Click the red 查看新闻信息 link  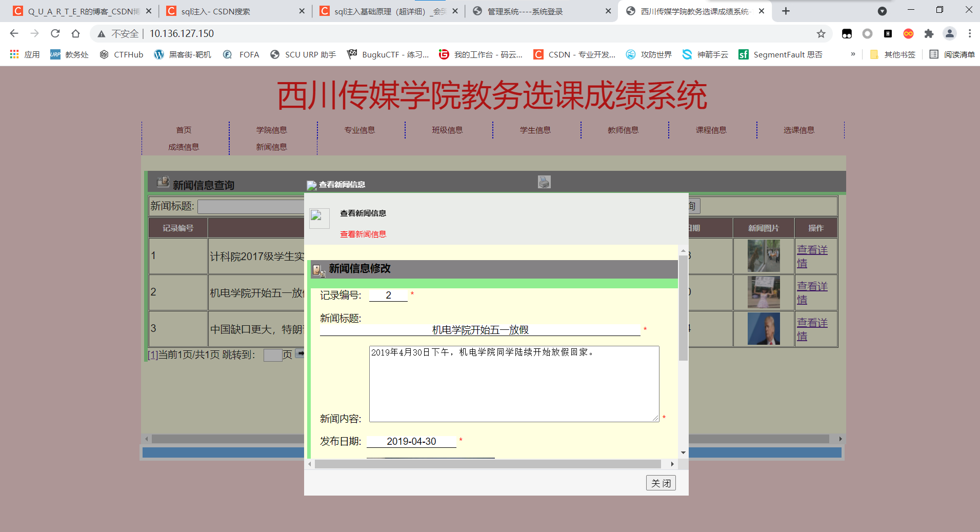(363, 234)
